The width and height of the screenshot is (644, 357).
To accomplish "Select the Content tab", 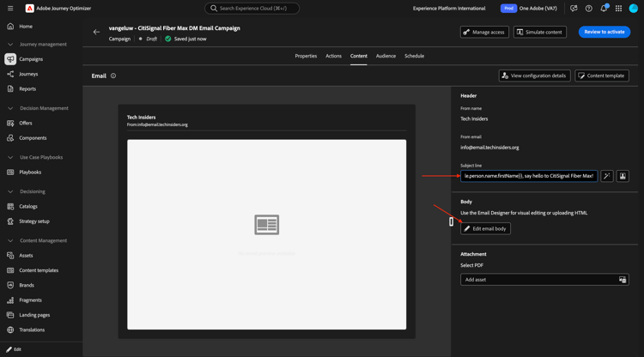I will click(x=359, y=57).
